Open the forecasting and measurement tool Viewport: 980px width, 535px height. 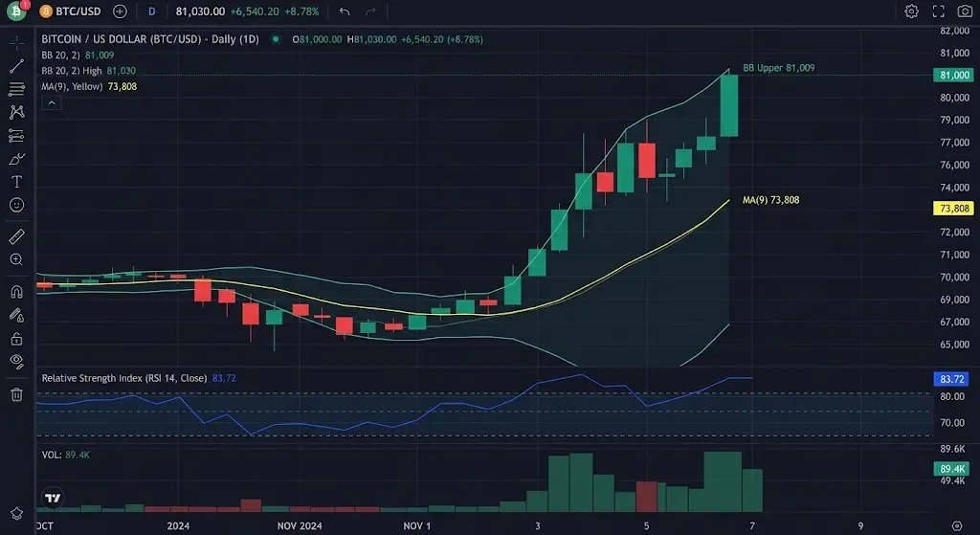17,135
